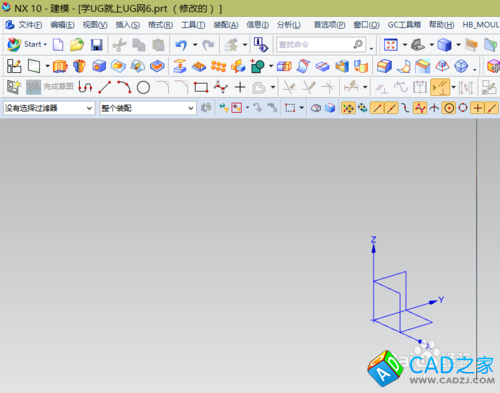This screenshot has height=393, width=500.
Task: Select the Circle sketch tool
Action: pos(143,88)
